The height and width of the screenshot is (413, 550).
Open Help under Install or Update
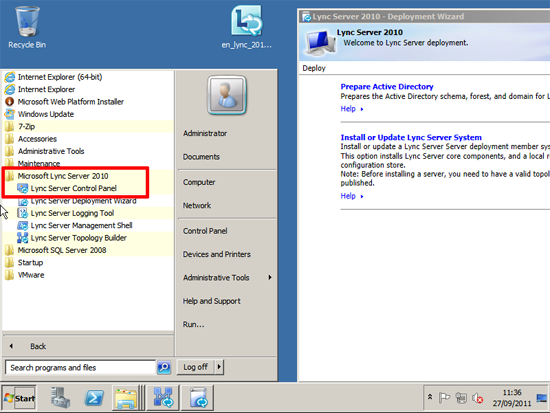[352, 196]
